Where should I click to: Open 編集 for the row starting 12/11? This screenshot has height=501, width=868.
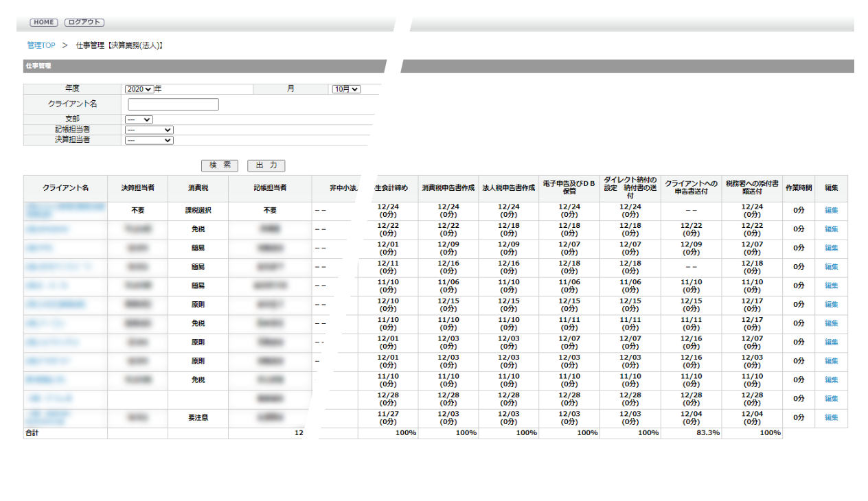click(x=831, y=267)
